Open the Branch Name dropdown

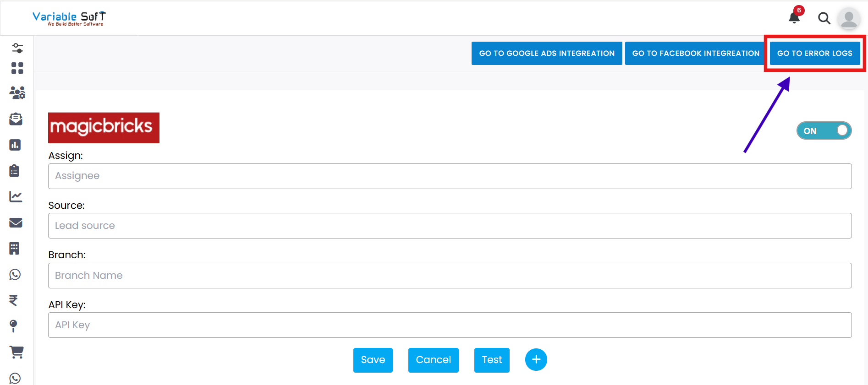point(449,276)
